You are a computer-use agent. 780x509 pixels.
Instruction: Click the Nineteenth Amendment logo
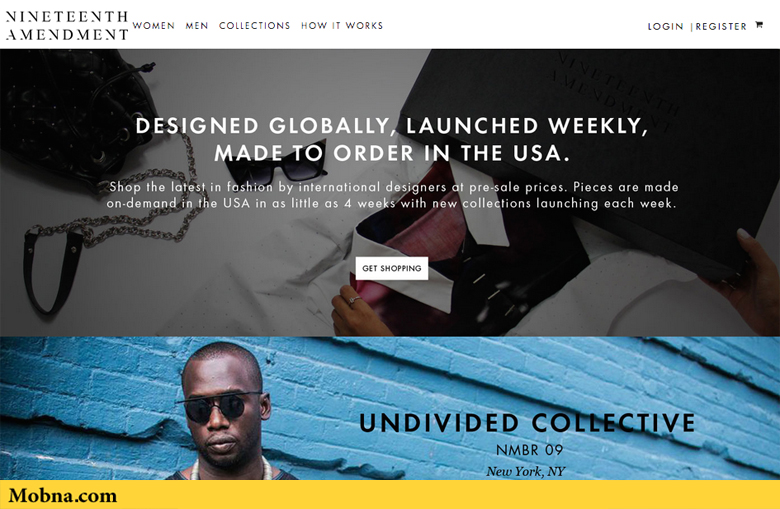[67, 25]
